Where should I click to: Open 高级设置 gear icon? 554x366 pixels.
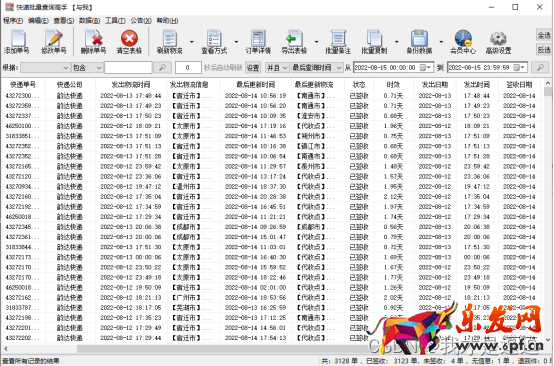click(x=498, y=39)
